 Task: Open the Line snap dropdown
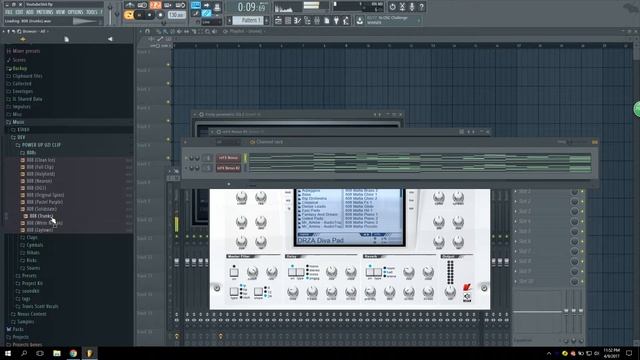pyautogui.click(x=211, y=22)
